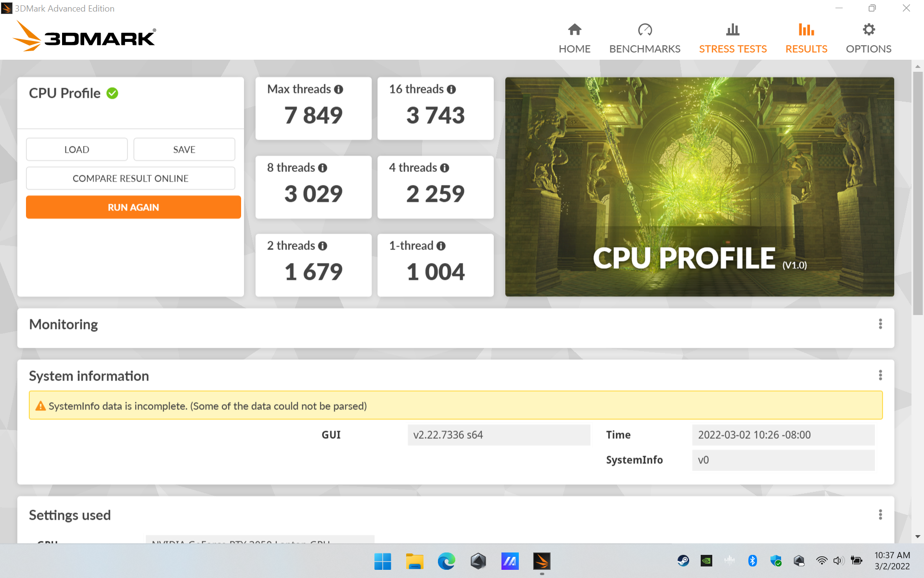This screenshot has width=924, height=578.
Task: Click green checkmark beside CPU Profile
Action: pyautogui.click(x=112, y=93)
